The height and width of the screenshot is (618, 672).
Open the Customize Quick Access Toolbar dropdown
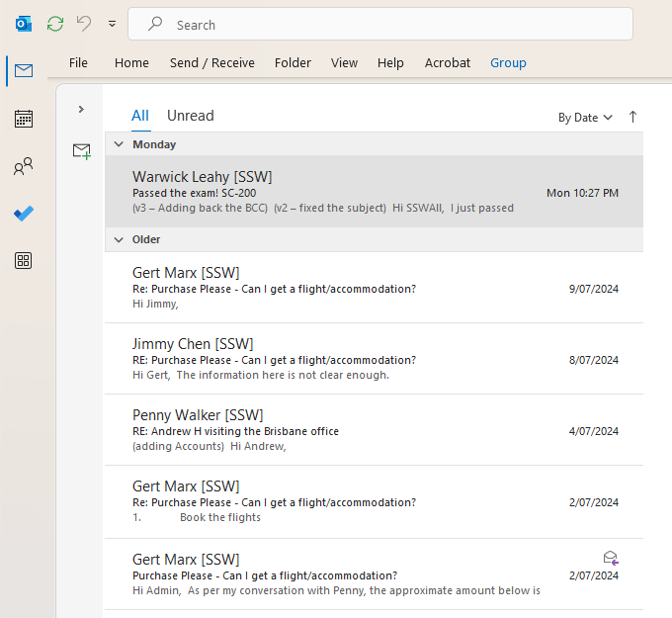[x=112, y=24]
